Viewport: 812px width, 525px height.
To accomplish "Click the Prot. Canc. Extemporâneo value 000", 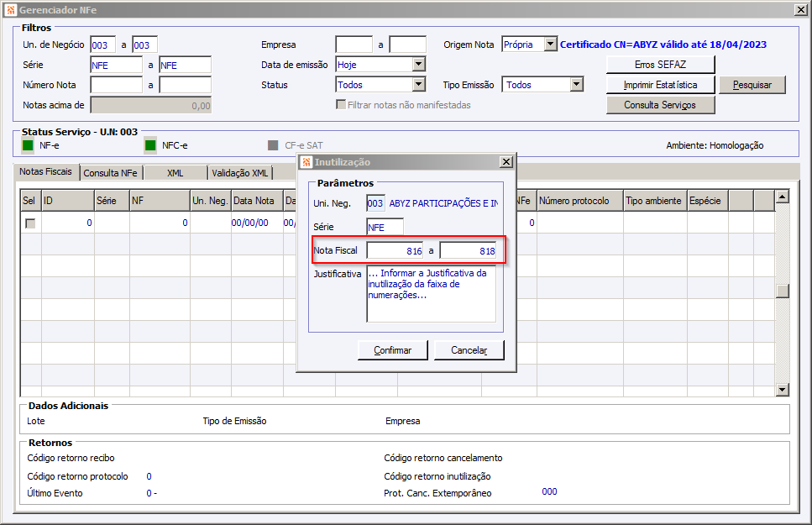I will (x=549, y=491).
